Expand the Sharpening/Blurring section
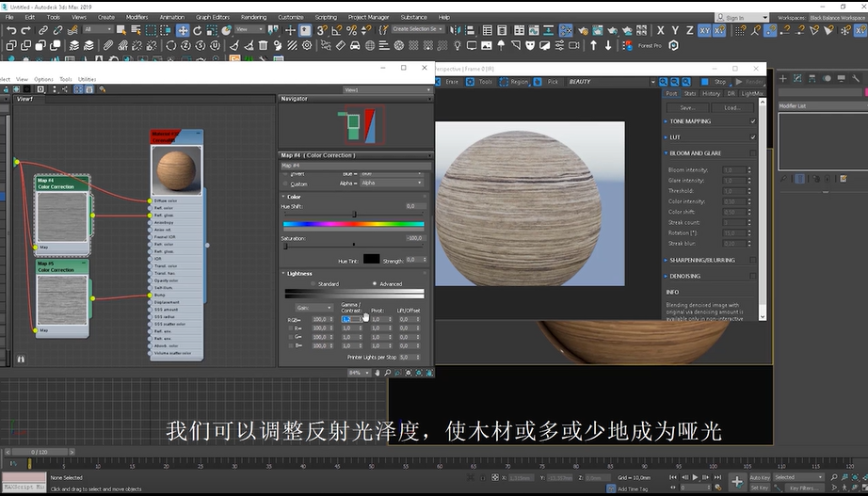Viewport: 868px width, 496px height. [x=666, y=260]
